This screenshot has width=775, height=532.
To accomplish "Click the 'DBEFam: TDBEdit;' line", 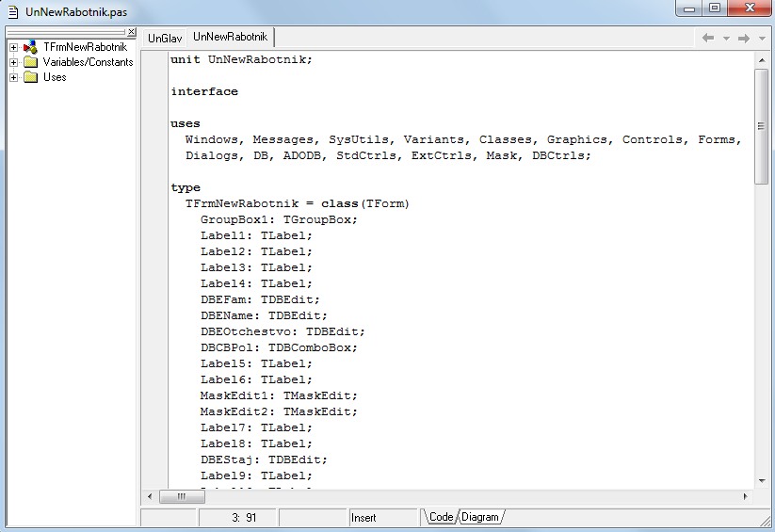I will (260, 299).
